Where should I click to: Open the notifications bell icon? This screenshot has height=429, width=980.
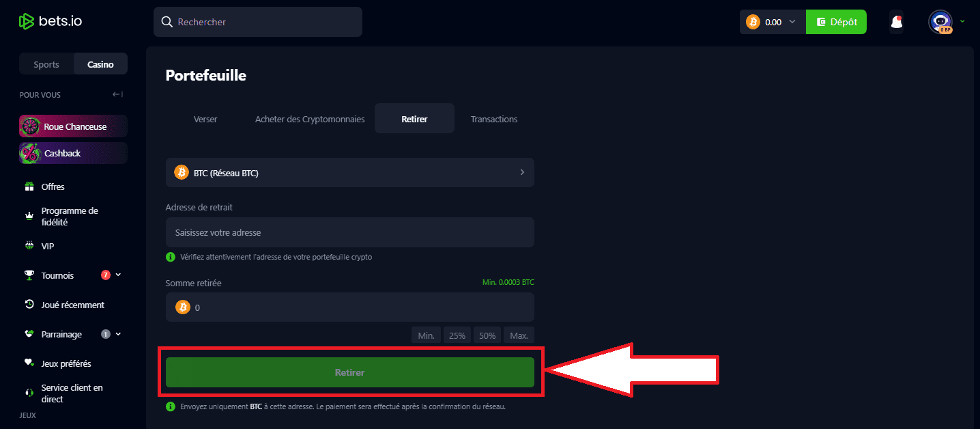[x=897, y=23]
